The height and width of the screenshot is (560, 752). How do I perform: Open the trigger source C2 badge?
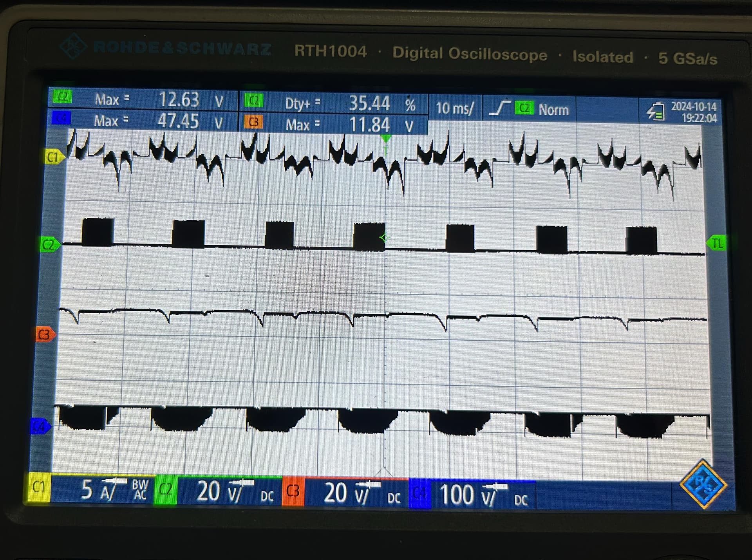coord(524,108)
